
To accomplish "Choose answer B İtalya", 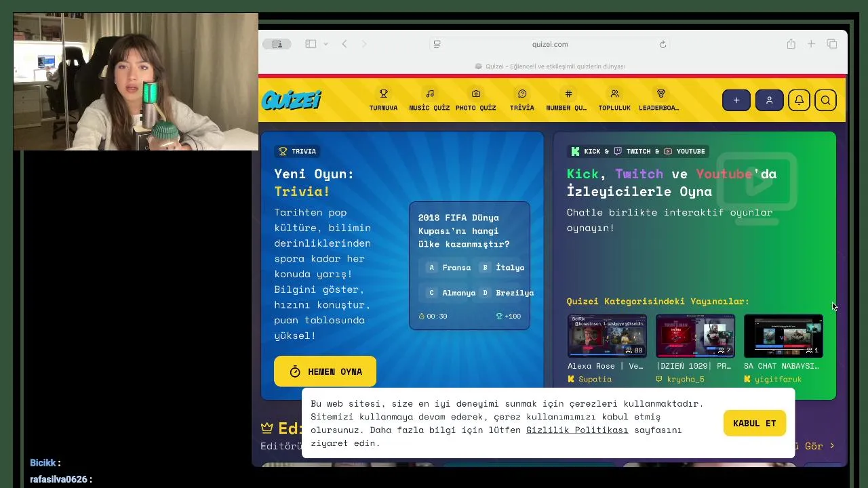I will click(502, 267).
